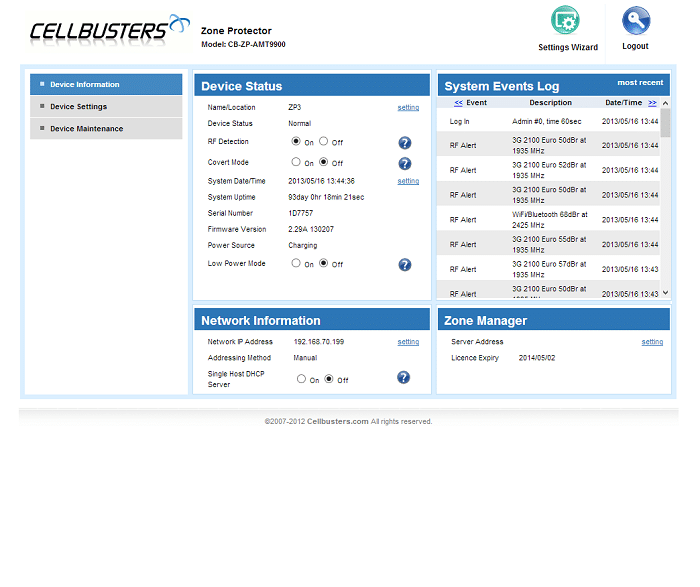The height and width of the screenshot is (587, 700).
Task: Open help for Single Host DHCP Server
Action: 404,378
